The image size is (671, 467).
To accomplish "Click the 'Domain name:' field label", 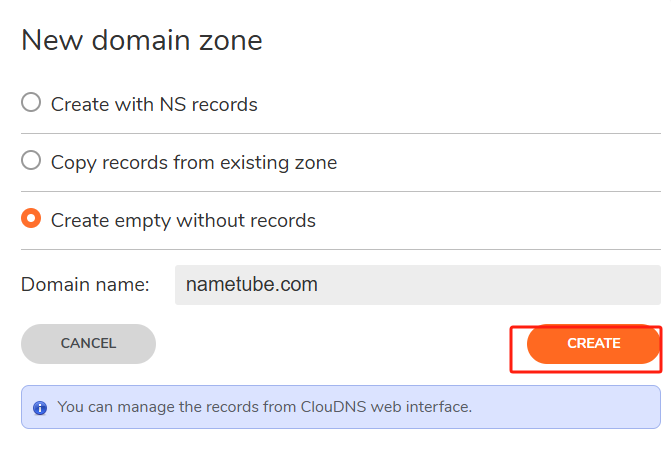I will 85,285.
